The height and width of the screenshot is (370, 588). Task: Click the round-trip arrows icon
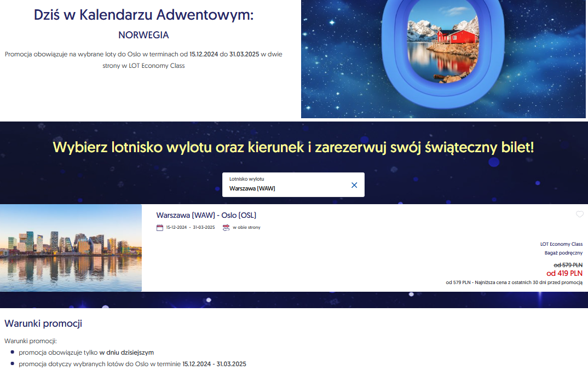[226, 228]
